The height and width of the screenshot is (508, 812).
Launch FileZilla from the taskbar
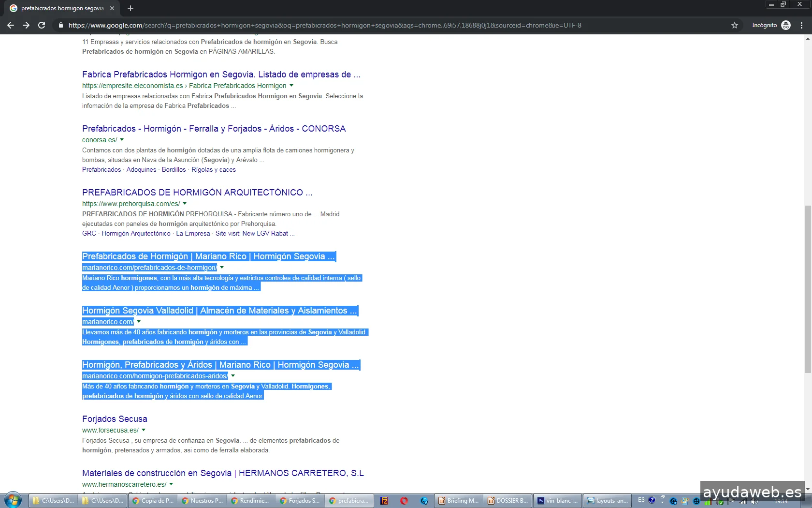tap(384, 501)
